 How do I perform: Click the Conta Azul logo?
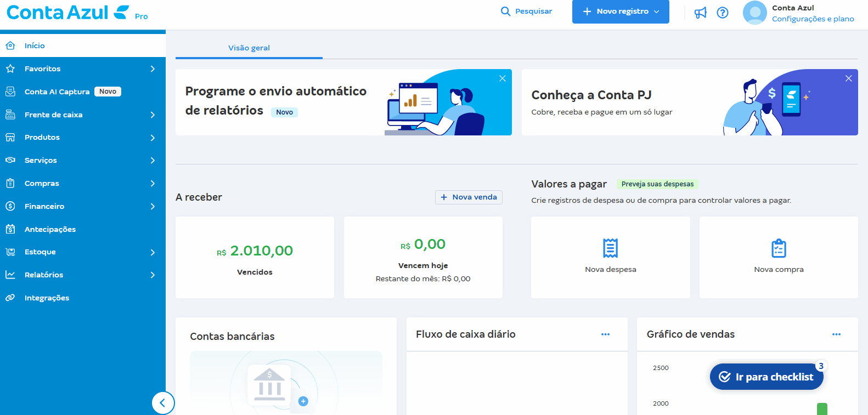pos(69,12)
